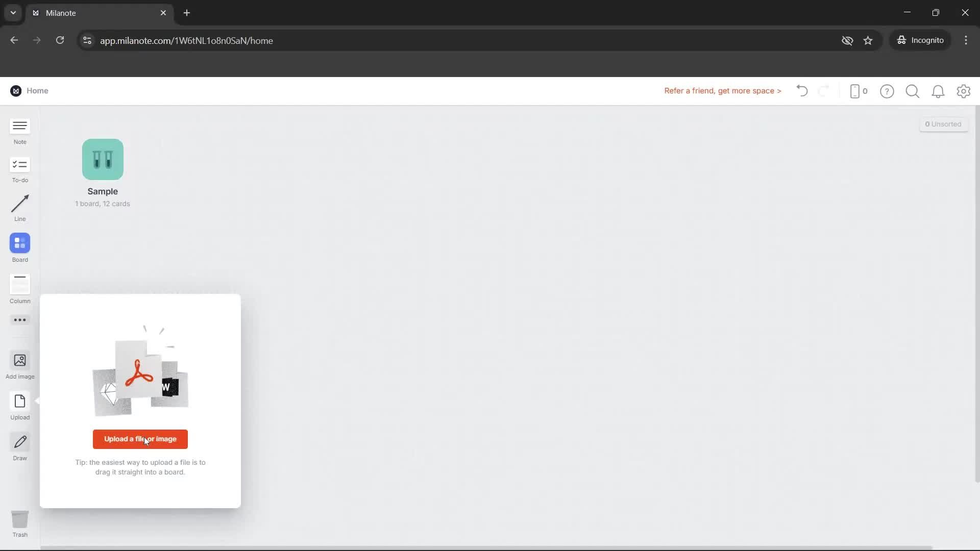Click Upload a file or image

140,439
